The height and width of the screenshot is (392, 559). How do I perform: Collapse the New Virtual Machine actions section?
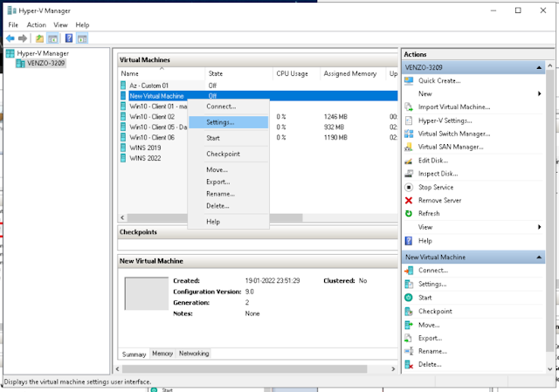539,257
